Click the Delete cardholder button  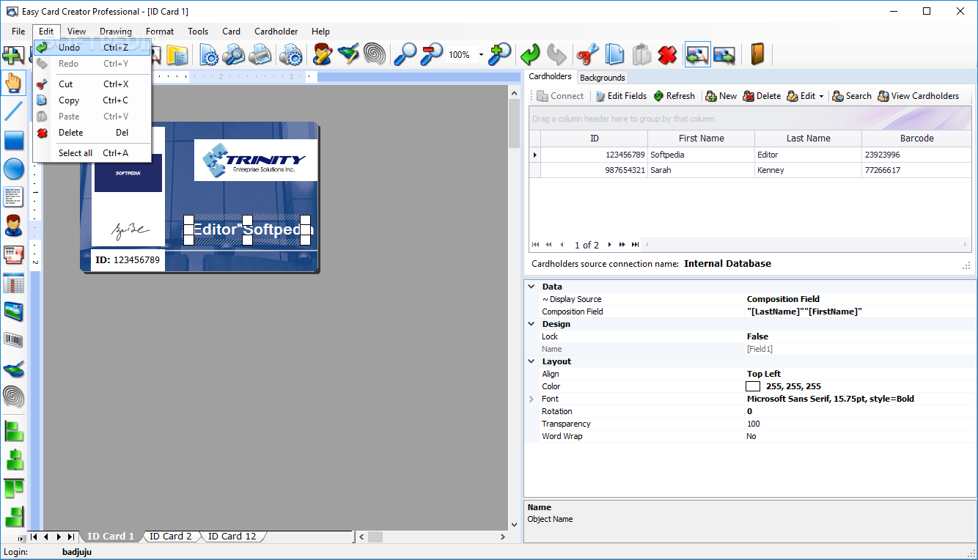point(762,96)
